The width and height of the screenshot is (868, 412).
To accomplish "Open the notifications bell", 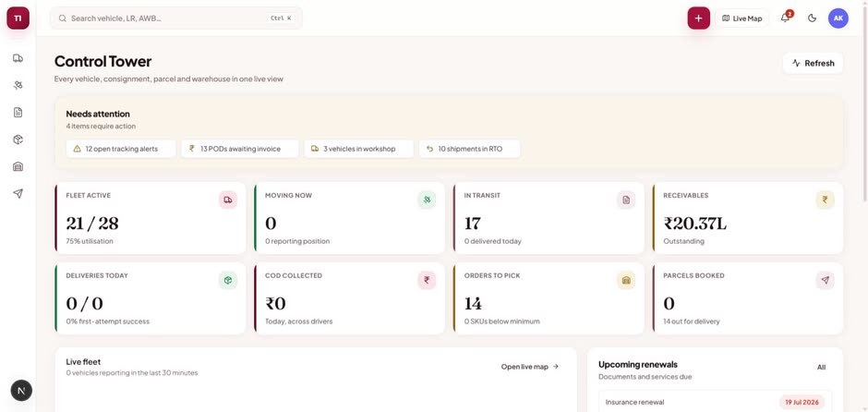I will click(785, 18).
